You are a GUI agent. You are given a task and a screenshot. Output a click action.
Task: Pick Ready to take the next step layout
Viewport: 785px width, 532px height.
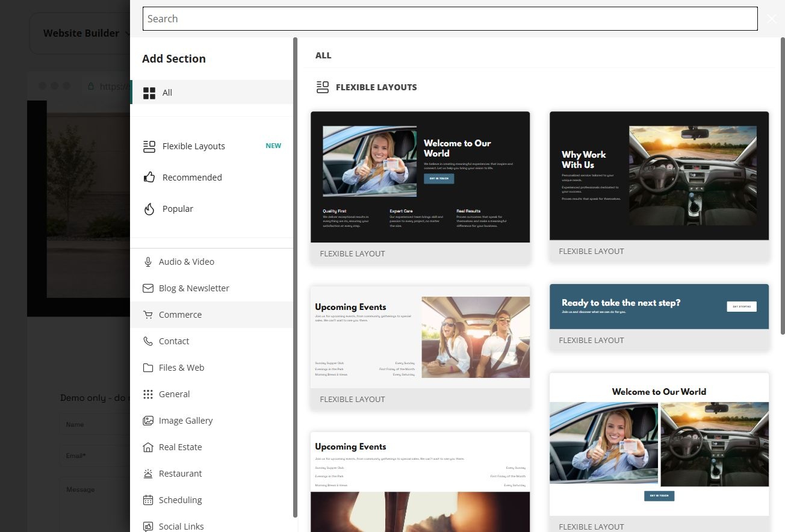659,317
